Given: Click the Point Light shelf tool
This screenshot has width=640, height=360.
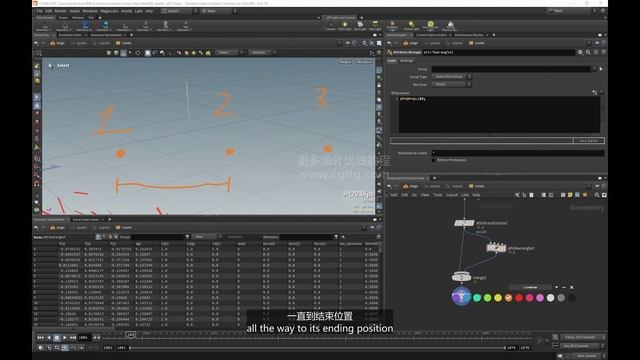Looking at the screenshot, I should tap(344, 26).
